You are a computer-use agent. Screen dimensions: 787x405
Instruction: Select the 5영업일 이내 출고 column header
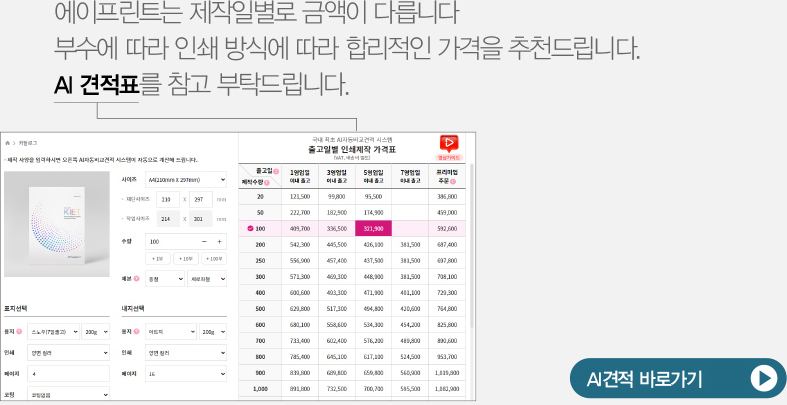(373, 176)
